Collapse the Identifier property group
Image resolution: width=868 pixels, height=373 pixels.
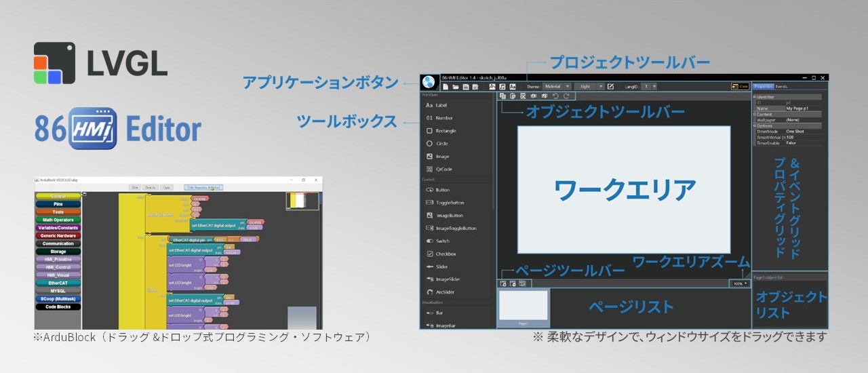(755, 97)
